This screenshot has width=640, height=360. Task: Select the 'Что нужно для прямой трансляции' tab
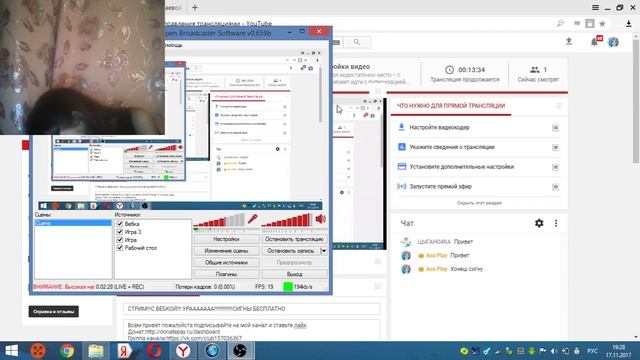451,106
